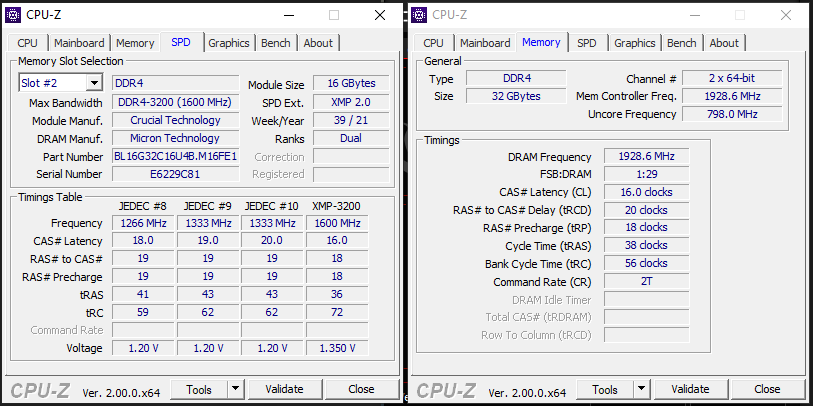Close the left CPU-Z window with the X
The width and height of the screenshot is (813, 406).
[x=380, y=15]
